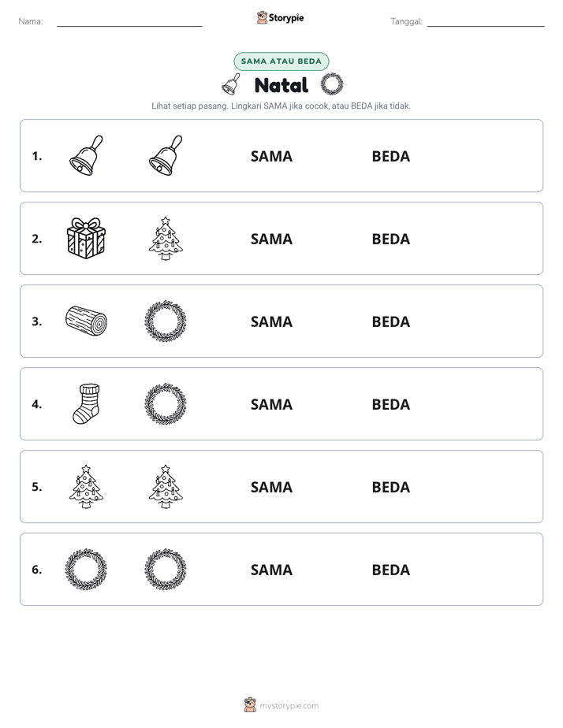Select BEDA for question 3
Viewport: 563px width, 728px height.
click(390, 321)
